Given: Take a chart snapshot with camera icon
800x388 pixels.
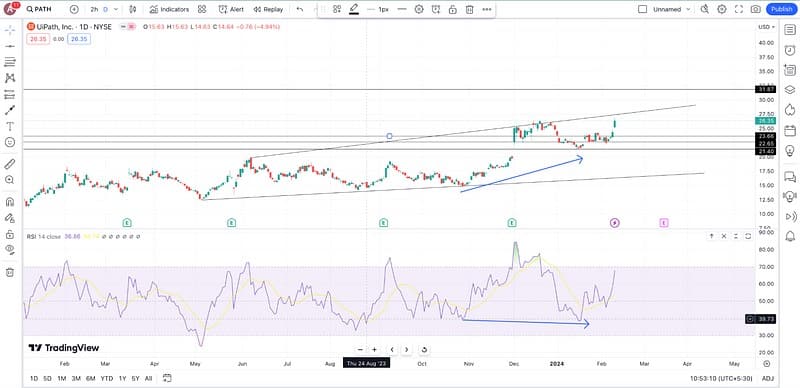Looking at the screenshot, I should pyautogui.click(x=756, y=9).
